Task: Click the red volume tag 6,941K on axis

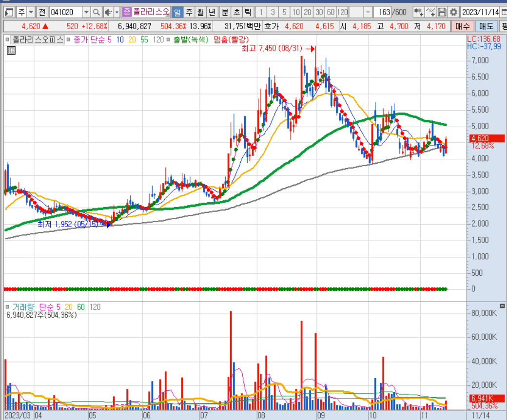Action: tap(487, 399)
